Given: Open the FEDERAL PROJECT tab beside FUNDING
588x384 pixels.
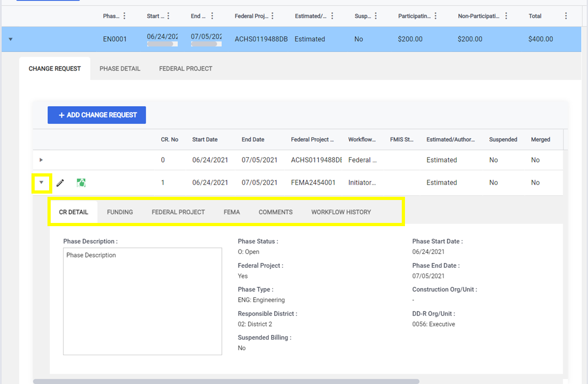Looking at the screenshot, I should pyautogui.click(x=178, y=212).
